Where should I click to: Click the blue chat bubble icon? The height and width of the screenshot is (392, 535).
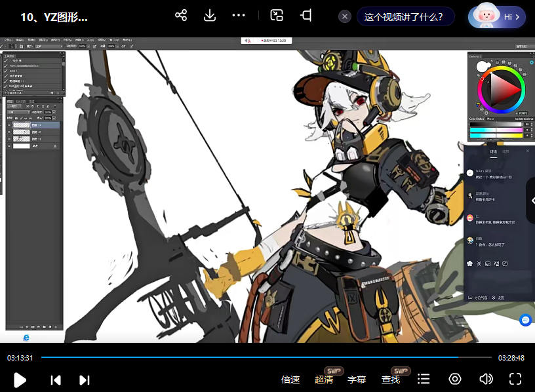525,320
